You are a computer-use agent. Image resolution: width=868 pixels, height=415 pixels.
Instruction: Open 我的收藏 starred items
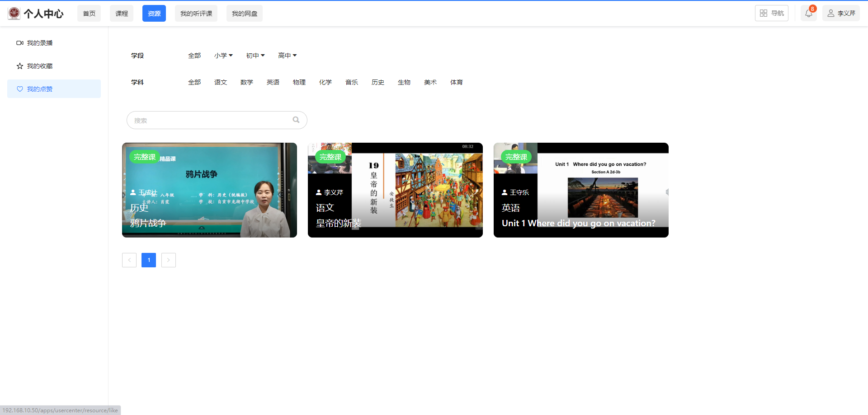[x=40, y=66]
